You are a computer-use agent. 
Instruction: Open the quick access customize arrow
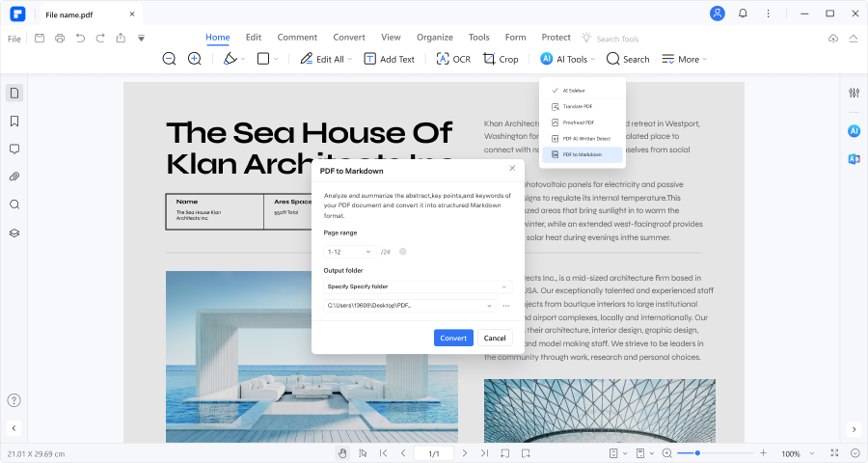141,39
